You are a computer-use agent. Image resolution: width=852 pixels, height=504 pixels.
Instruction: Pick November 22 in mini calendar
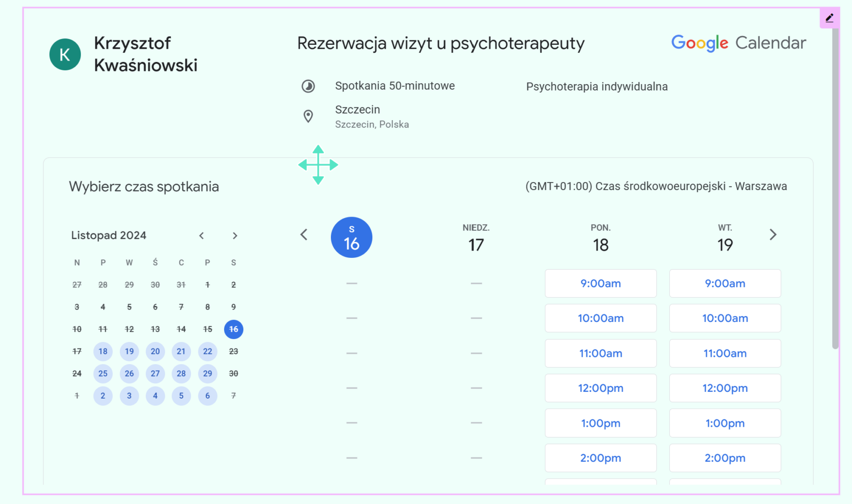coord(207,351)
